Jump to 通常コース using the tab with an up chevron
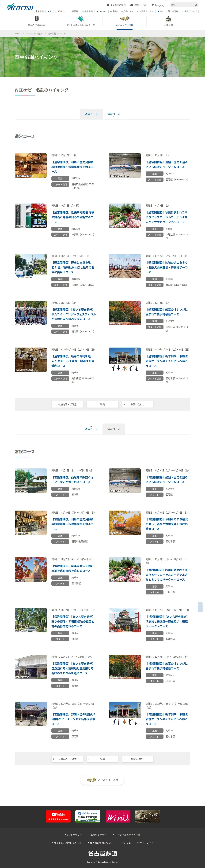Viewport: 205px width, 868px height. (x=91, y=429)
